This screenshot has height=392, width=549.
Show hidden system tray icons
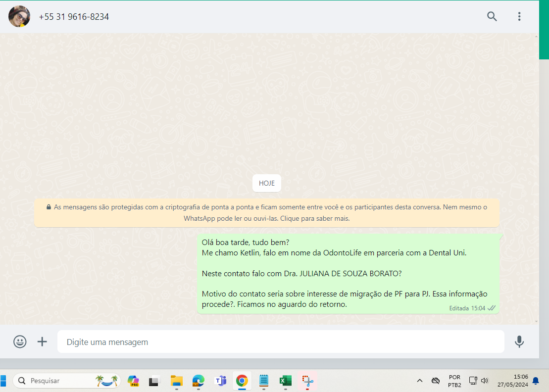419,381
